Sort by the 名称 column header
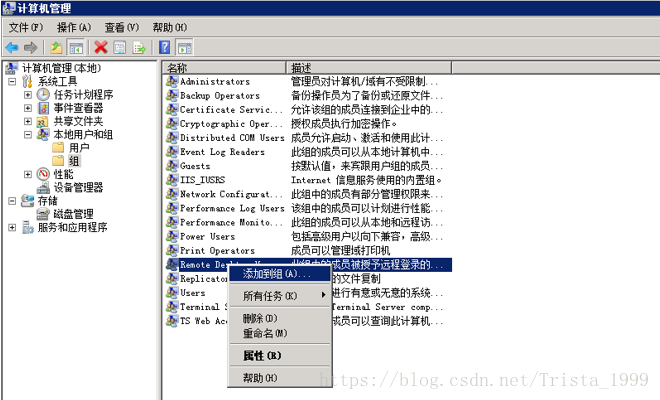The height and width of the screenshot is (400, 660). click(x=224, y=67)
